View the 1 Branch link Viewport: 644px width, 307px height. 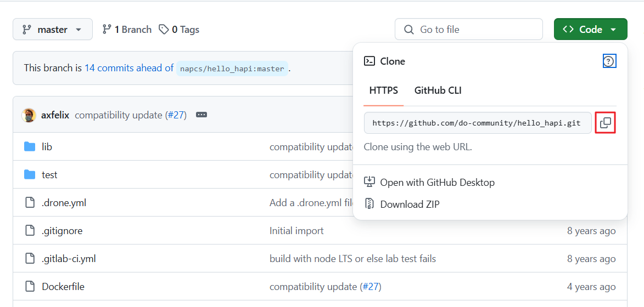(x=127, y=30)
